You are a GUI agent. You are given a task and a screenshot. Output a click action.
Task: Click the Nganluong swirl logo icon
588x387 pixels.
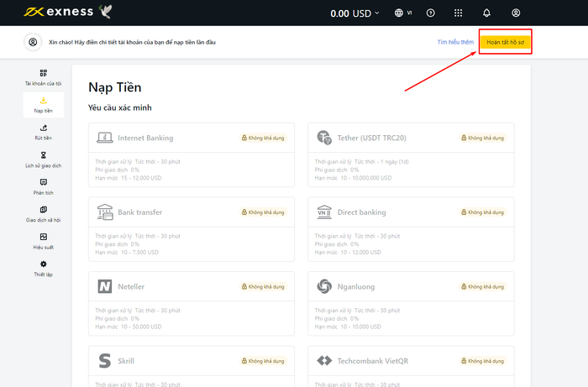[324, 286]
